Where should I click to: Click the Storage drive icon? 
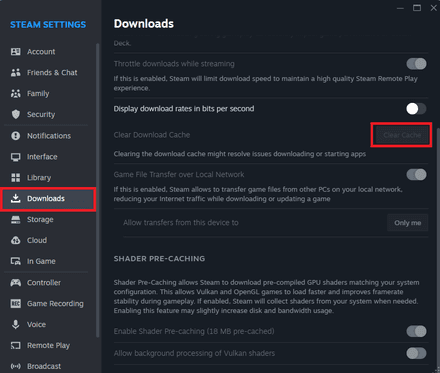pos(16,219)
